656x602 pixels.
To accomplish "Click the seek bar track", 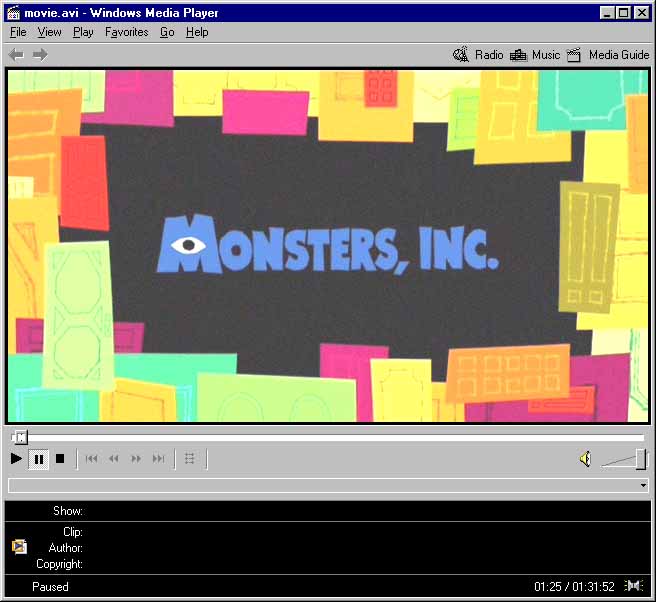I will coord(330,437).
